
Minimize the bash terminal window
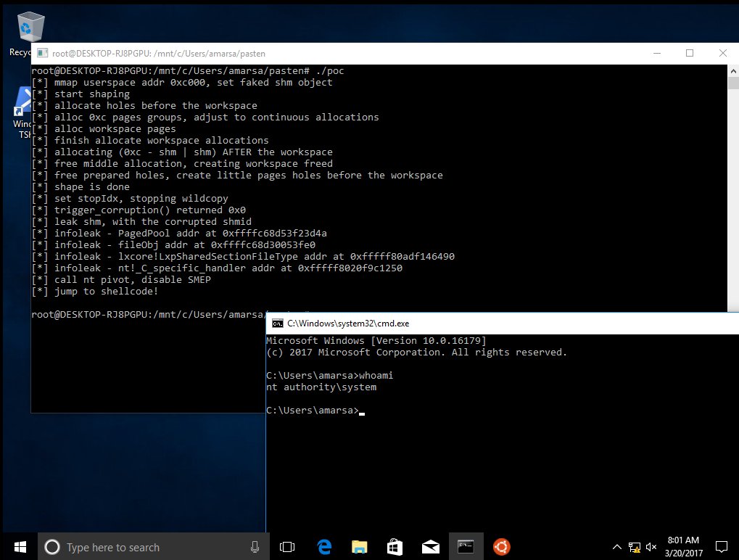657,53
